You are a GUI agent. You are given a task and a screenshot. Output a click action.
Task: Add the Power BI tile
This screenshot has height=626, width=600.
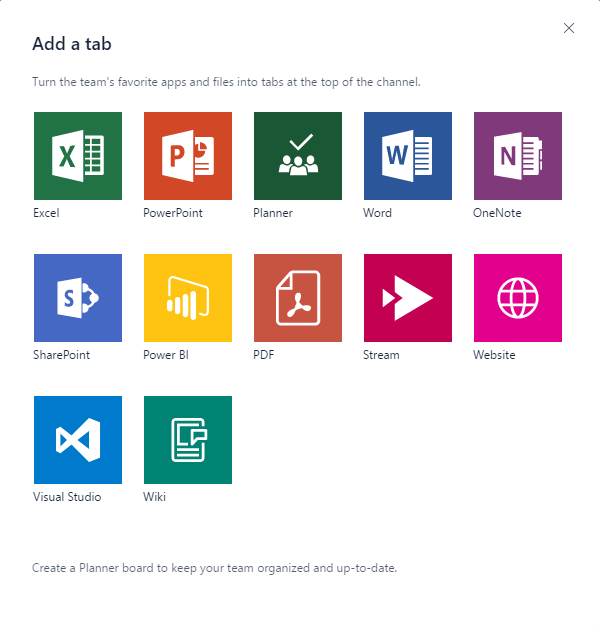188,298
